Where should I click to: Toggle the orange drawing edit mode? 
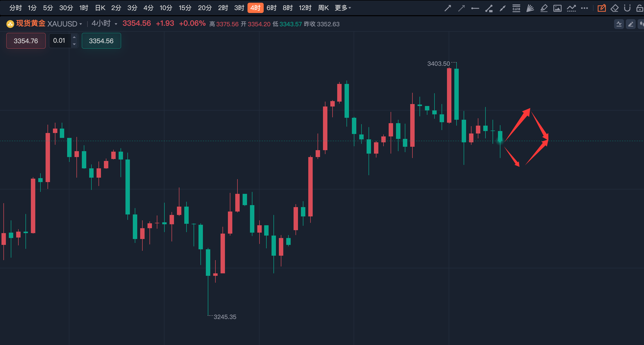click(602, 8)
